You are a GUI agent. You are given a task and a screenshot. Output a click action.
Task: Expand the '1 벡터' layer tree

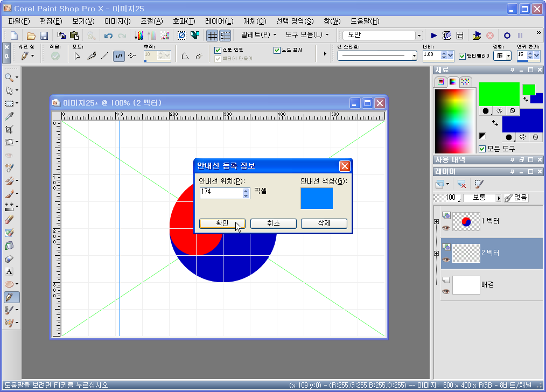437,221
